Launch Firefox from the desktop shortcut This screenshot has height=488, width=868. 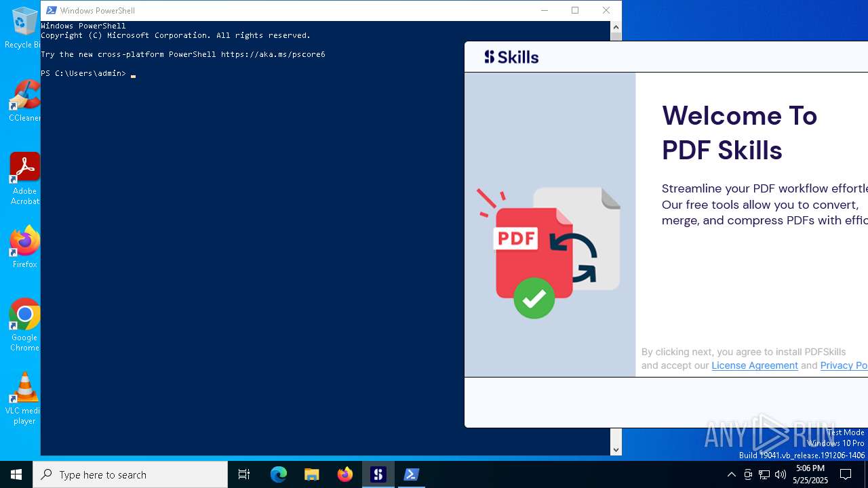(x=24, y=247)
